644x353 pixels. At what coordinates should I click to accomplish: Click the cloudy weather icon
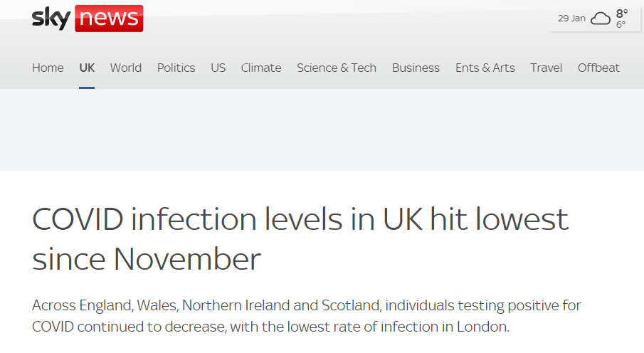(x=601, y=19)
